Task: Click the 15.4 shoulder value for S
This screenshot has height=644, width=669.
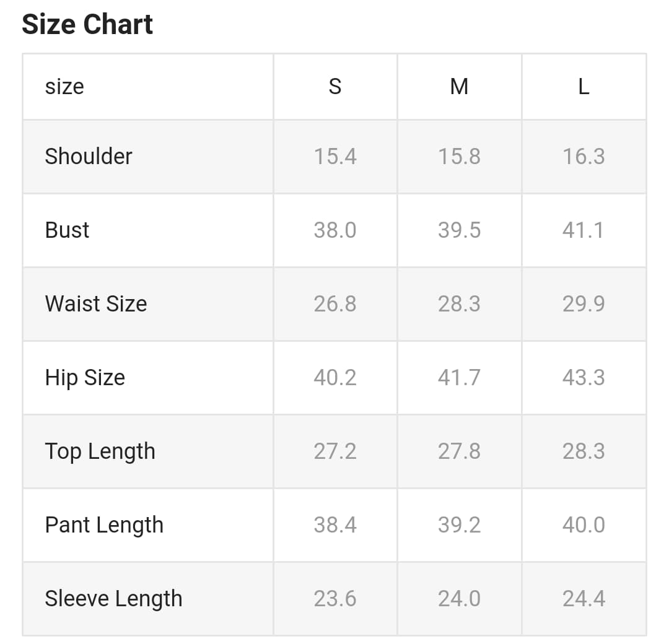Action: (335, 156)
